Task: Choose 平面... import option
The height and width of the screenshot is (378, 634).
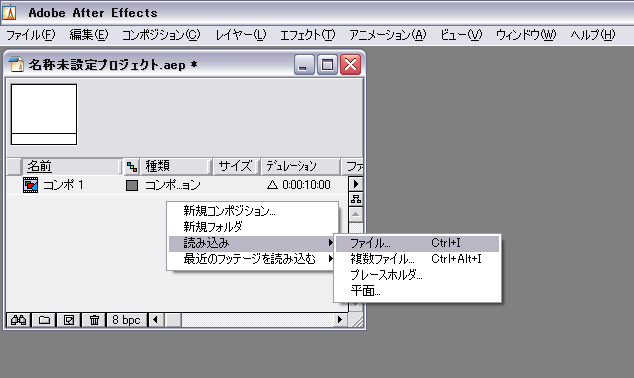Action: (x=417, y=291)
